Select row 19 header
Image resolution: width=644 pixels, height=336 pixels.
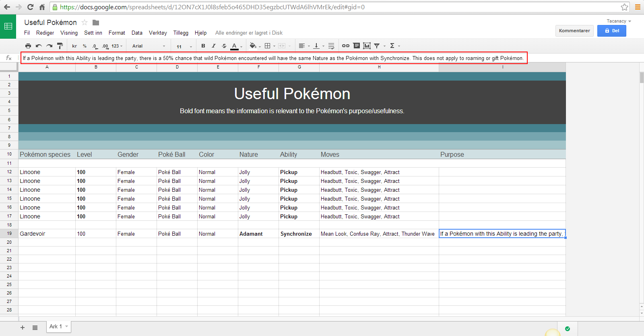[9, 233]
